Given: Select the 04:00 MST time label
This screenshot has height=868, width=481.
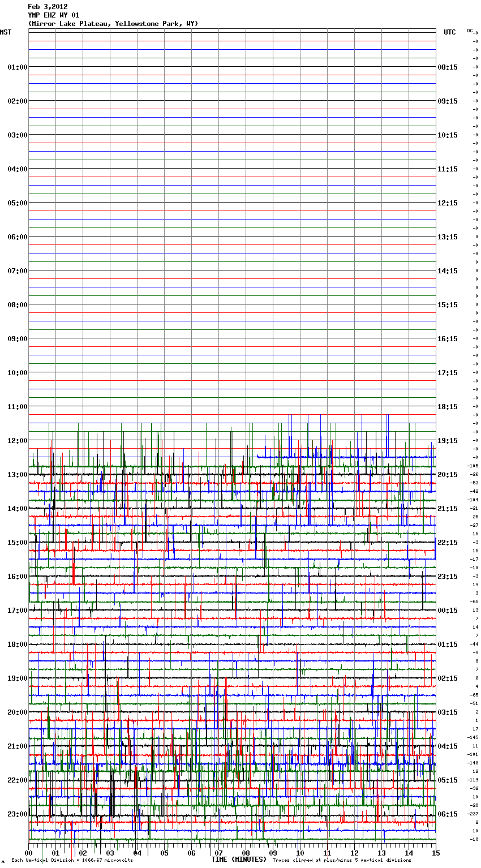Looking at the screenshot, I should (x=18, y=169).
